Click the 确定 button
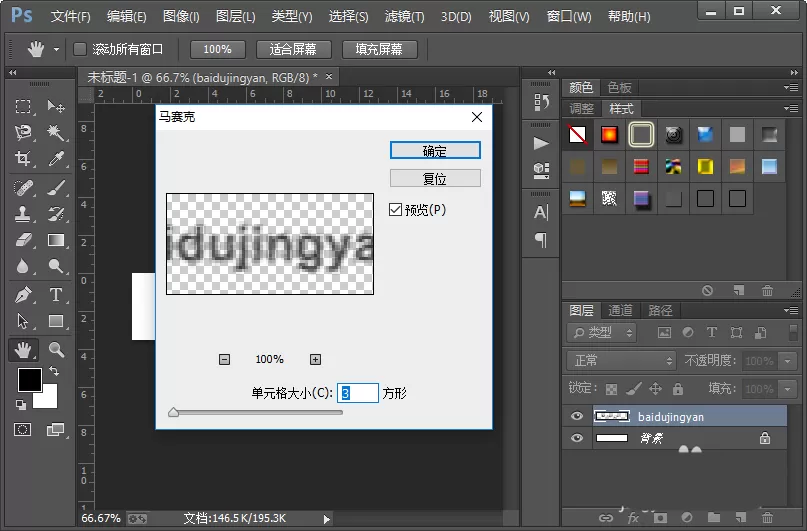The height and width of the screenshot is (531, 807). (x=435, y=151)
